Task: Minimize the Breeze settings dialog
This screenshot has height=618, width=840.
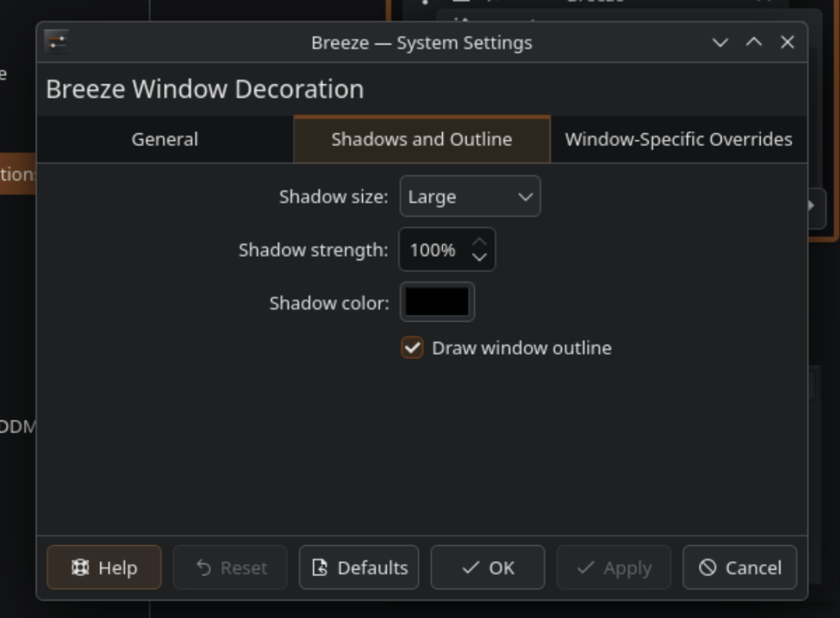Action: [720, 43]
